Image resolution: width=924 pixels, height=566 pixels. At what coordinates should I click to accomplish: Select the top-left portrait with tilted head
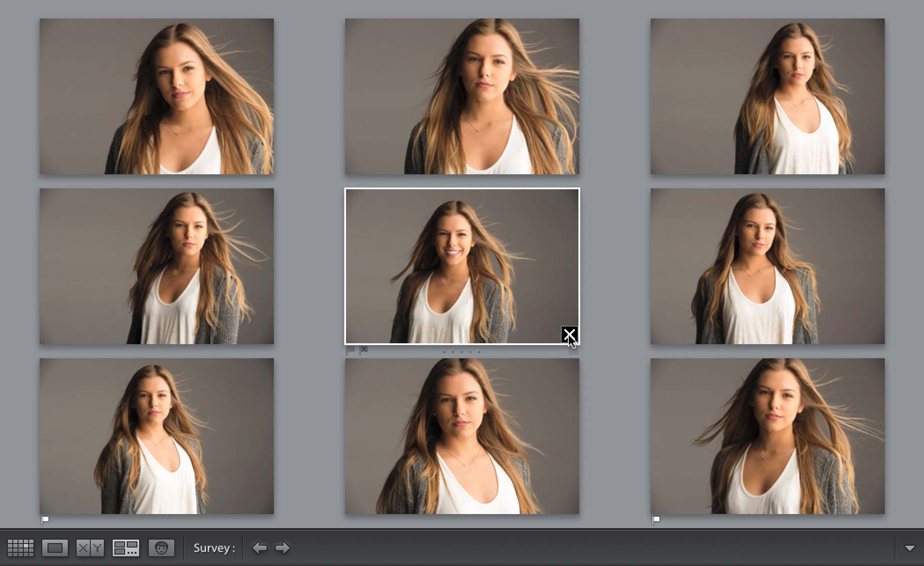point(157,96)
